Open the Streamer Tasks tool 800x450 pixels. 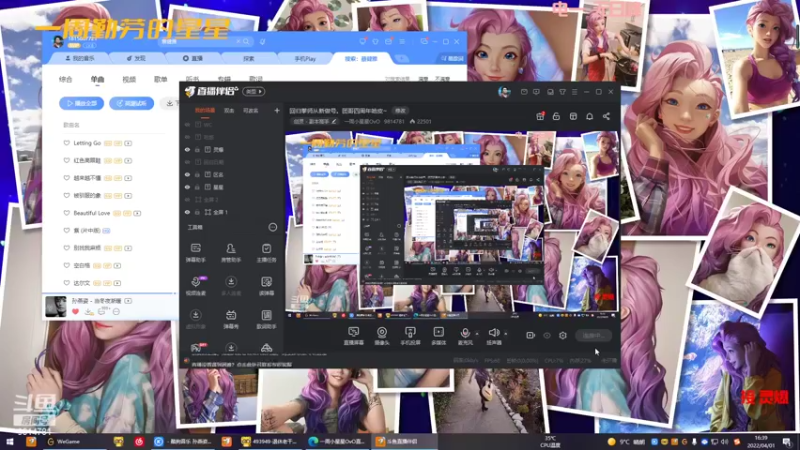[266, 253]
